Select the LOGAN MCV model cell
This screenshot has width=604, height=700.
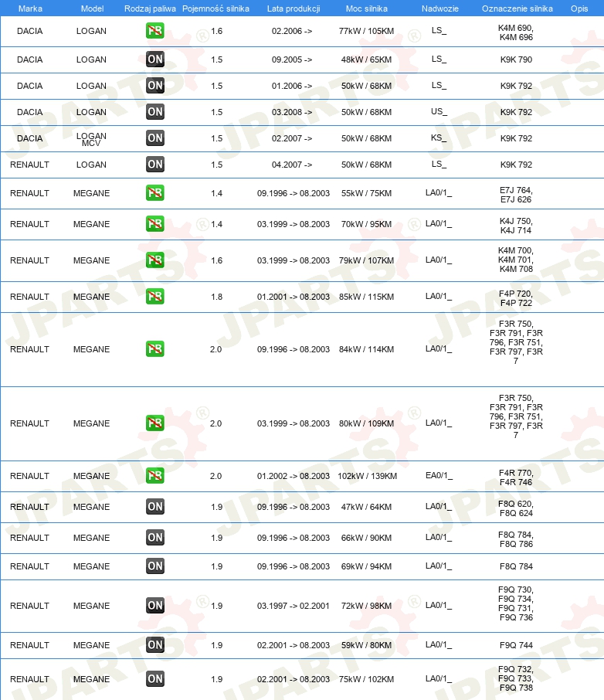click(91, 139)
